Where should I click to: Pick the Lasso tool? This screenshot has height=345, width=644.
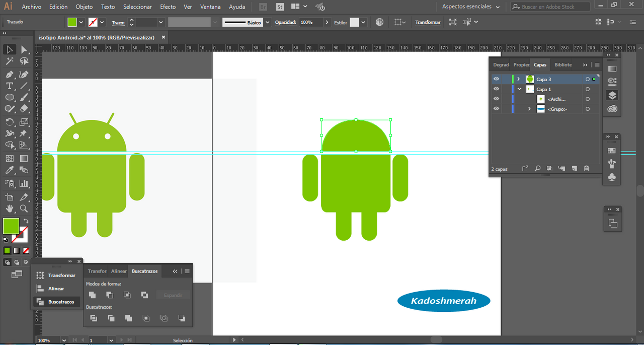24,61
